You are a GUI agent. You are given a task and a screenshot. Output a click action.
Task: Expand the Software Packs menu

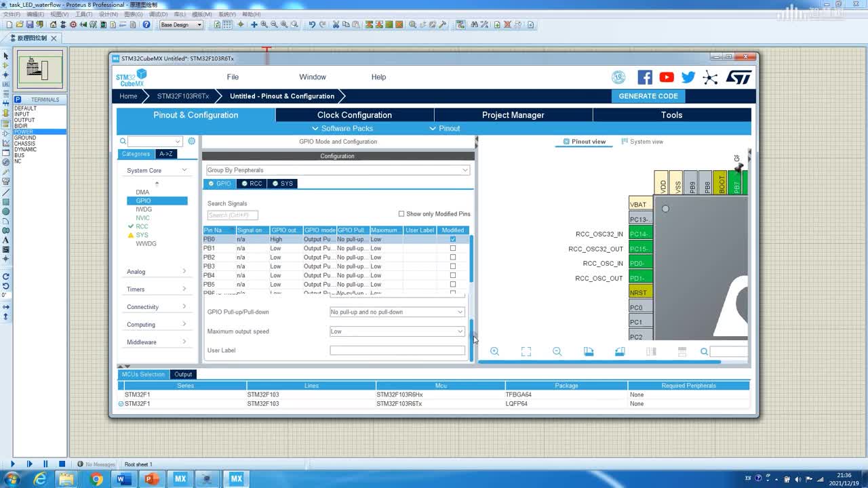[342, 128]
